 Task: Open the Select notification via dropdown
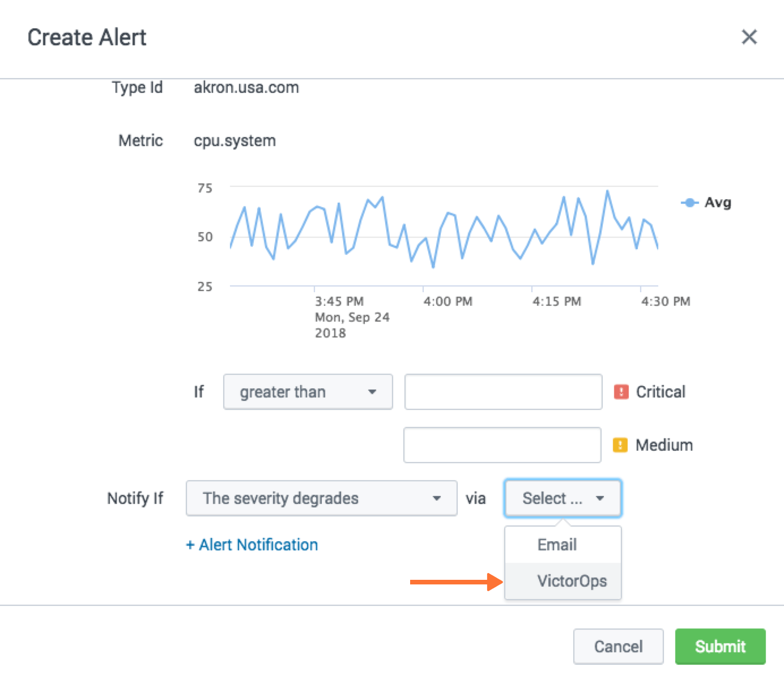561,498
